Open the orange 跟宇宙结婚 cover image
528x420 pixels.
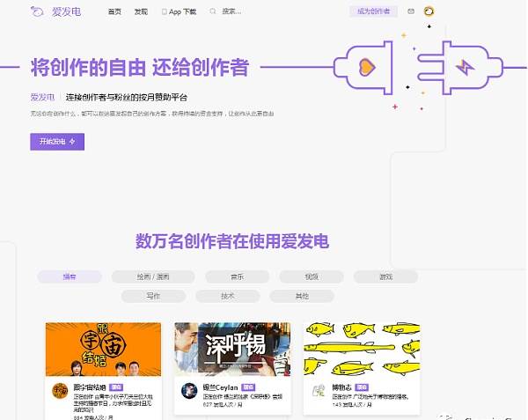103,350
